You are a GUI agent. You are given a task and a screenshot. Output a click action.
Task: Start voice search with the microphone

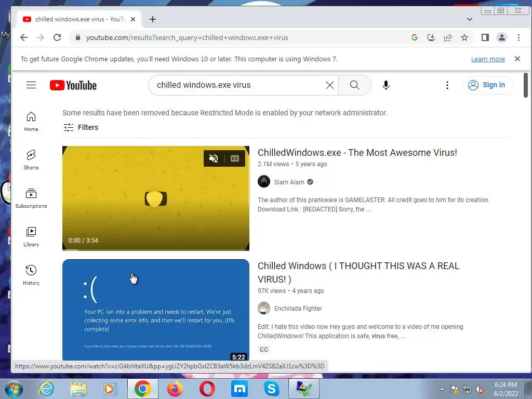[x=386, y=85]
